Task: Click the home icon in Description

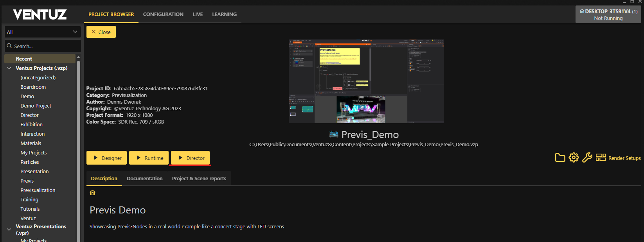Action: [x=93, y=193]
